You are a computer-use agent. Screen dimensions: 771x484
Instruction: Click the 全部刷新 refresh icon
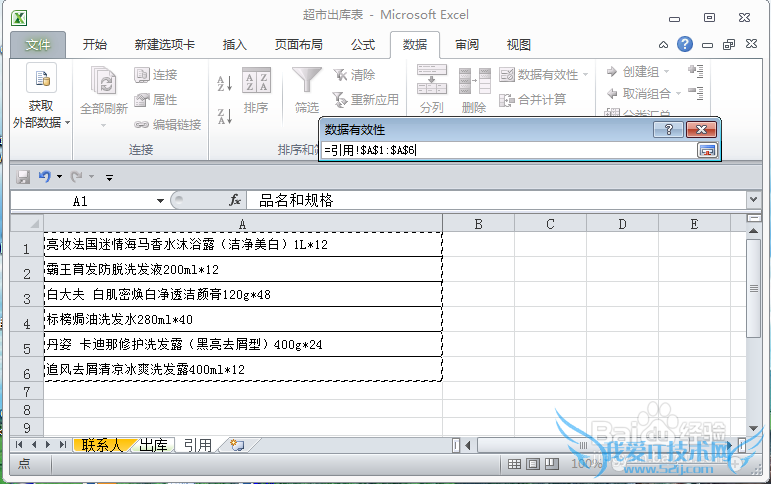tap(104, 81)
